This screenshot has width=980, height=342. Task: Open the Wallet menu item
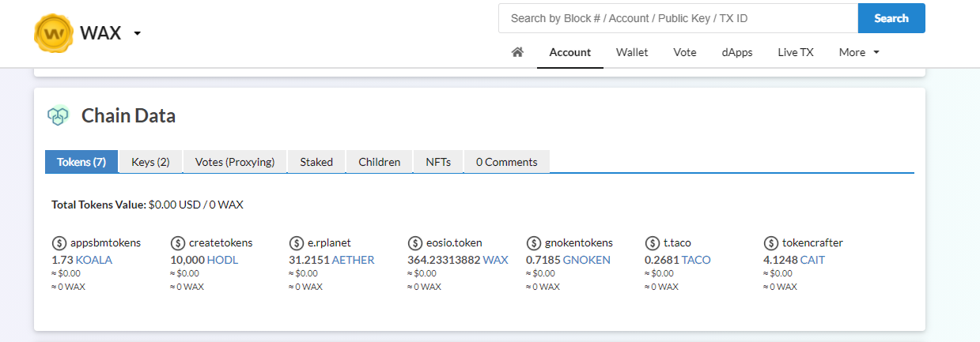632,52
